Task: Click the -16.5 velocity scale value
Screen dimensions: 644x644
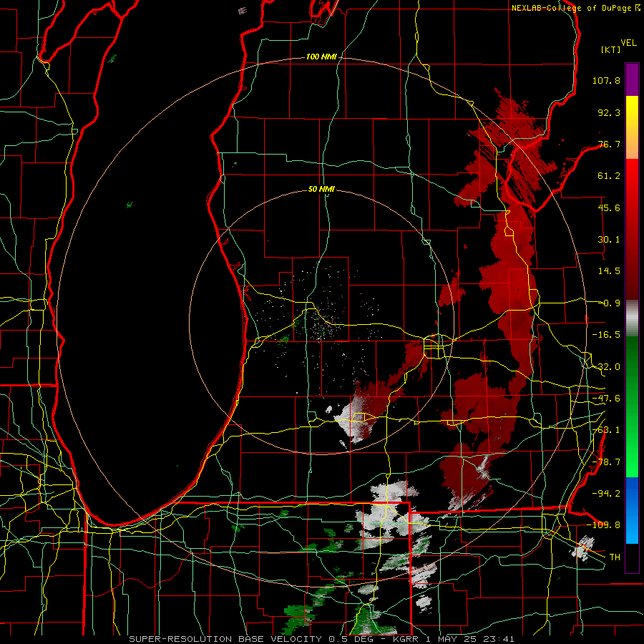Action: pos(606,335)
